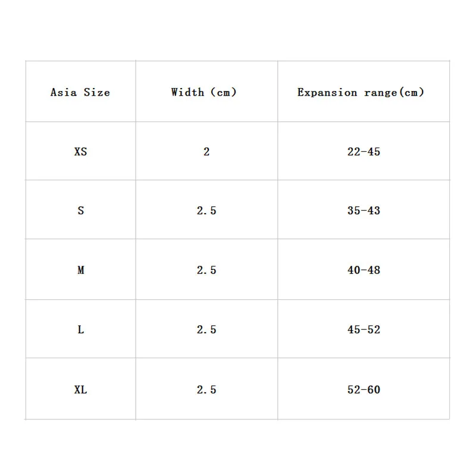The width and height of the screenshot is (476, 476).
Task: Select the XL size cell
Action: tap(81, 389)
